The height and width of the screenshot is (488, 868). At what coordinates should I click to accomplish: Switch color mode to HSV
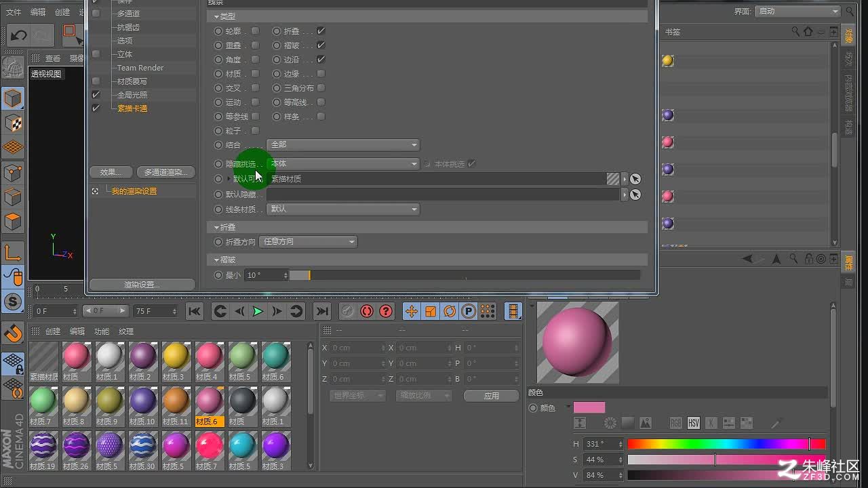(693, 423)
